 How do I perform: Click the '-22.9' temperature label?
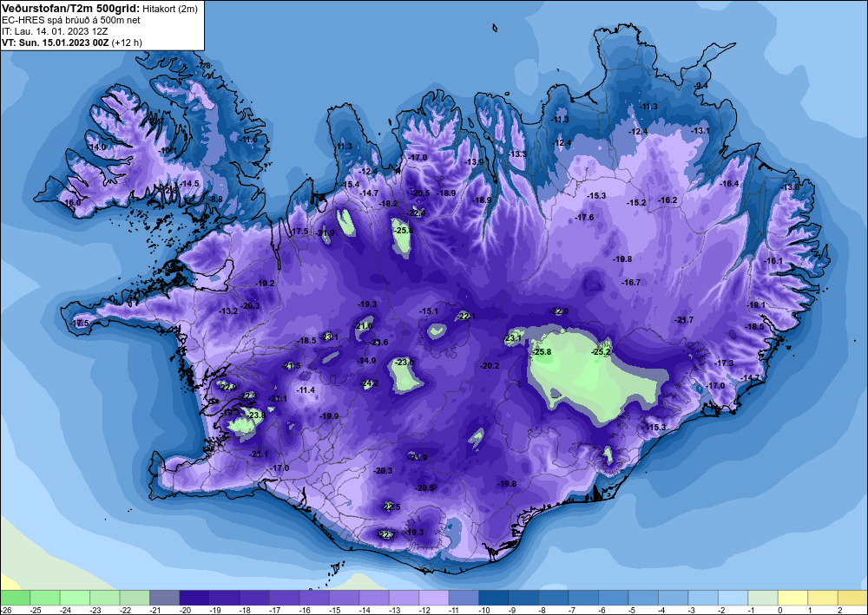(x=227, y=387)
